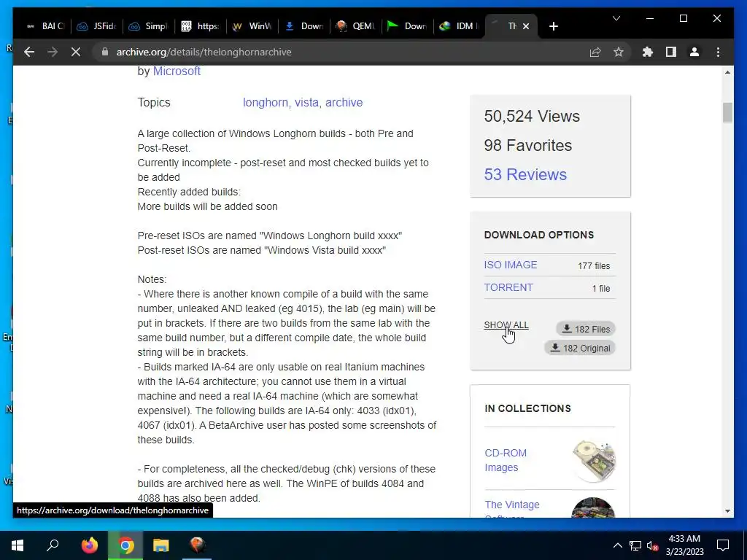
Task: Open the CD-ROM Images collection link
Action: tap(506, 460)
